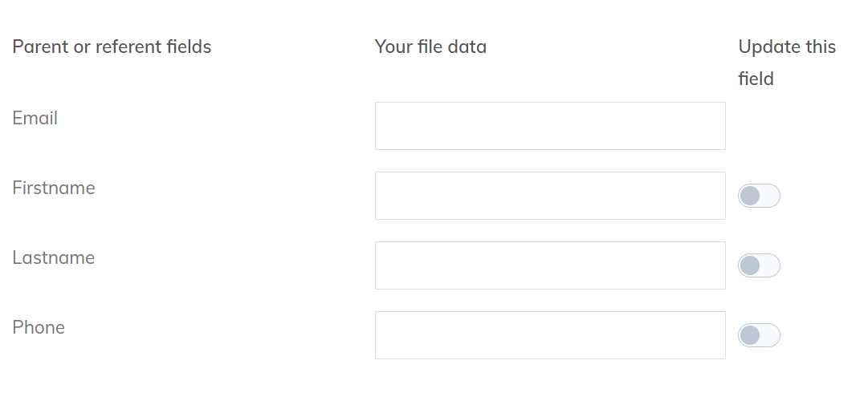The width and height of the screenshot is (868, 401).
Task: Select the Lastname file data box
Action: click(550, 265)
